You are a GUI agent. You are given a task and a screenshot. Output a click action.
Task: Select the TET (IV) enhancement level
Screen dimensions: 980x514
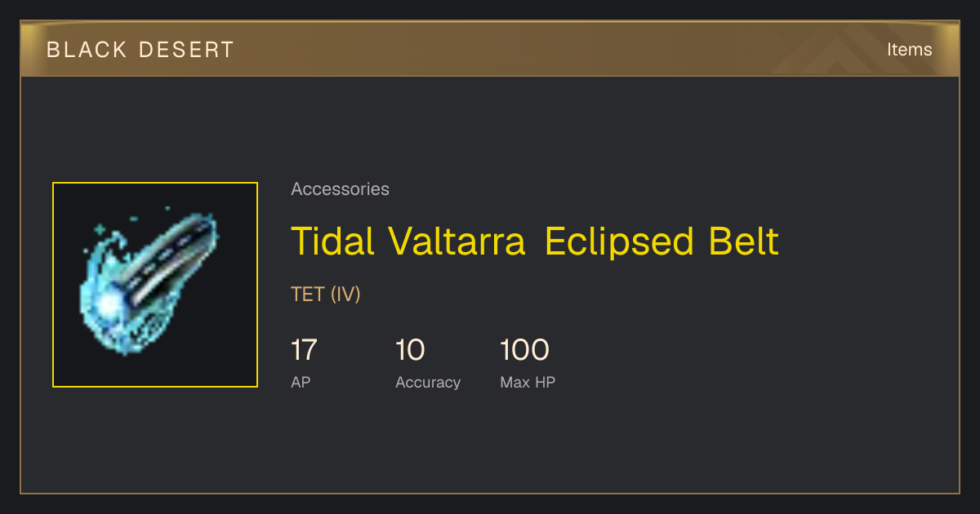[x=326, y=295]
